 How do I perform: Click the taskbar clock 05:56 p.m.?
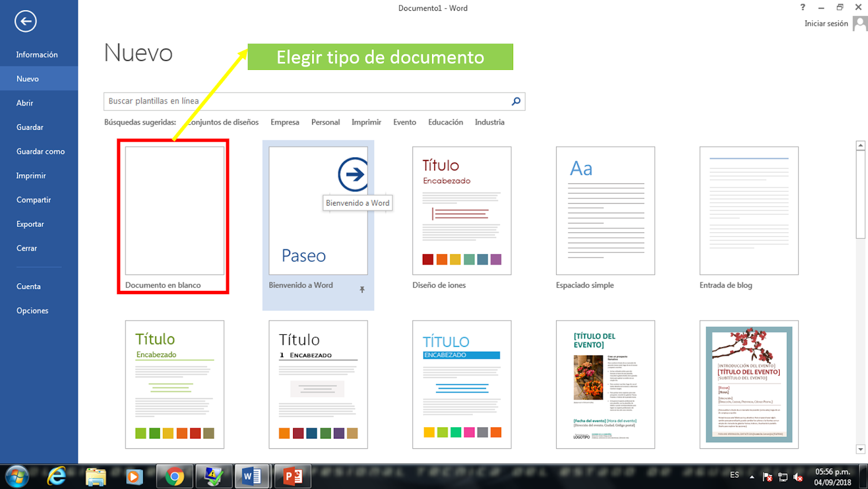pyautogui.click(x=832, y=472)
